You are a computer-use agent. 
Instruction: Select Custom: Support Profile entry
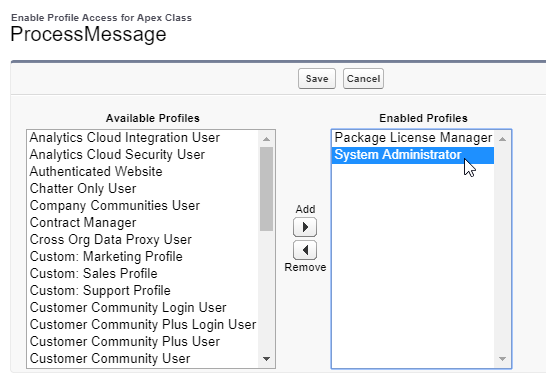(143, 291)
